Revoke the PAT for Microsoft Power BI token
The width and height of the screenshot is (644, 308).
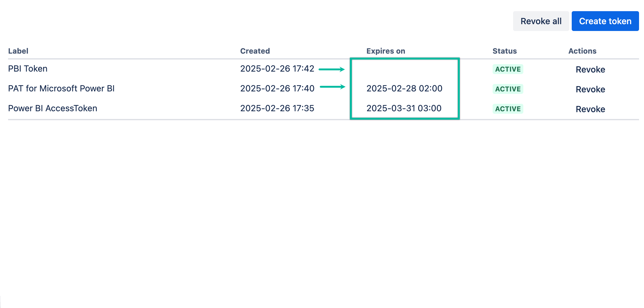click(590, 89)
